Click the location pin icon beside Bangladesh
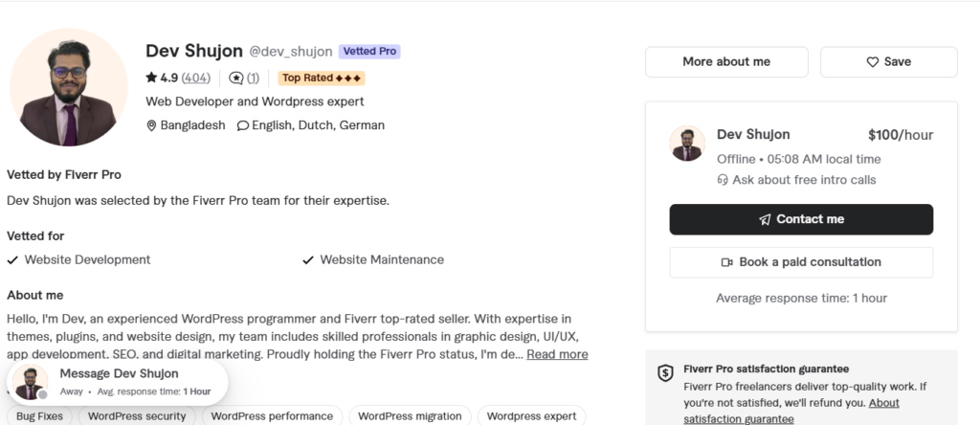 (x=151, y=125)
